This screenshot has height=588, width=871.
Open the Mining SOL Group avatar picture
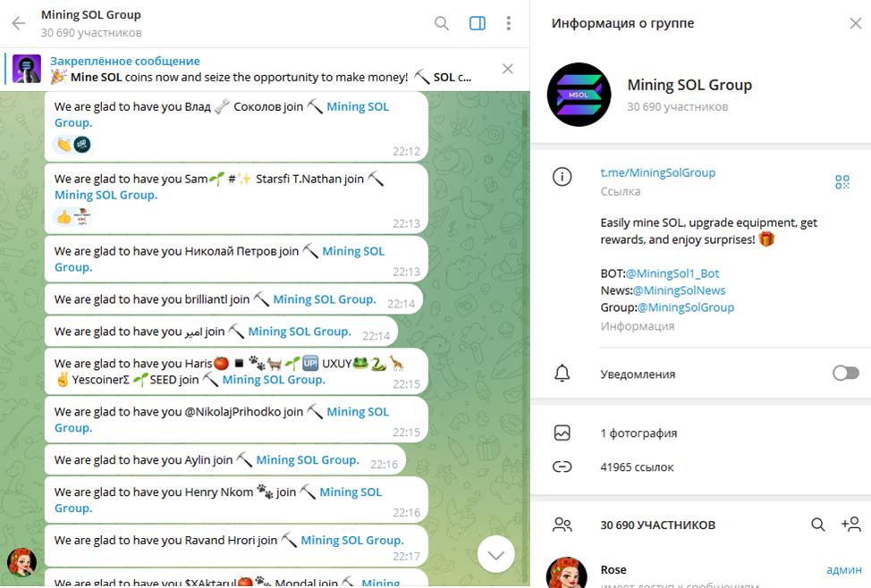(579, 95)
